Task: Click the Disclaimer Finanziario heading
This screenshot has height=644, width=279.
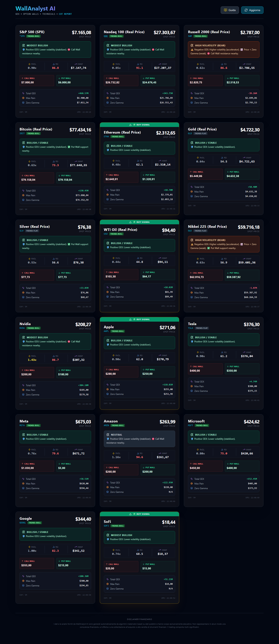Action: [x=139, y=619]
